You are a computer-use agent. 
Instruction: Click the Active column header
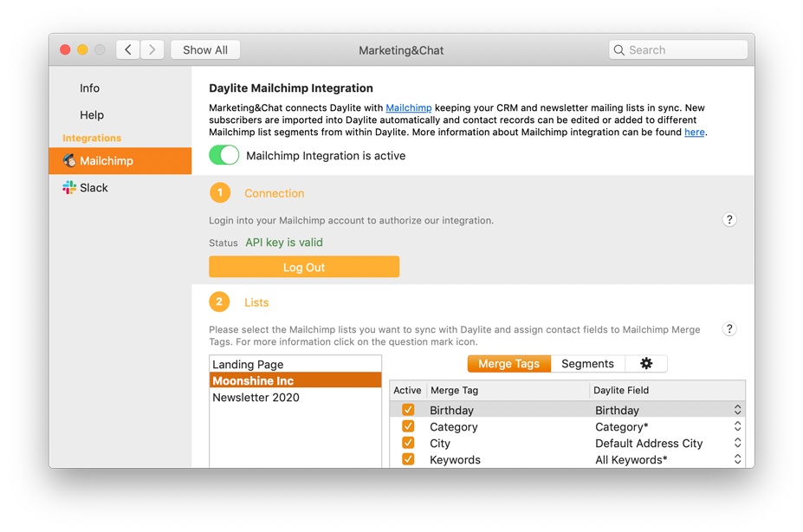pyautogui.click(x=407, y=390)
